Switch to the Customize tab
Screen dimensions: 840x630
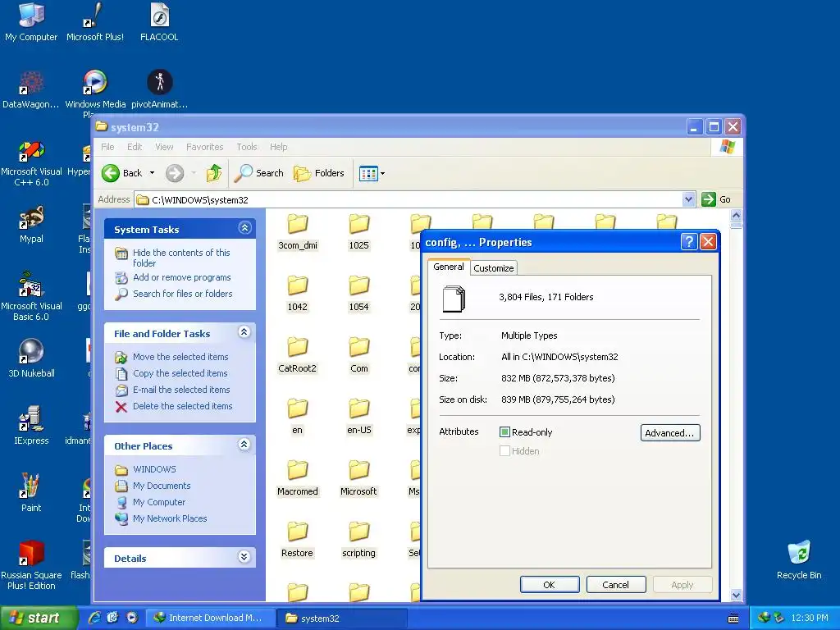coord(493,268)
